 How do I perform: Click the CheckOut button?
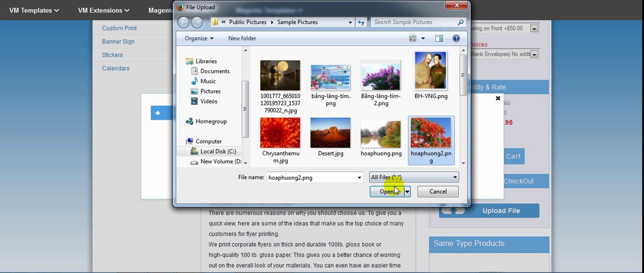(x=519, y=181)
